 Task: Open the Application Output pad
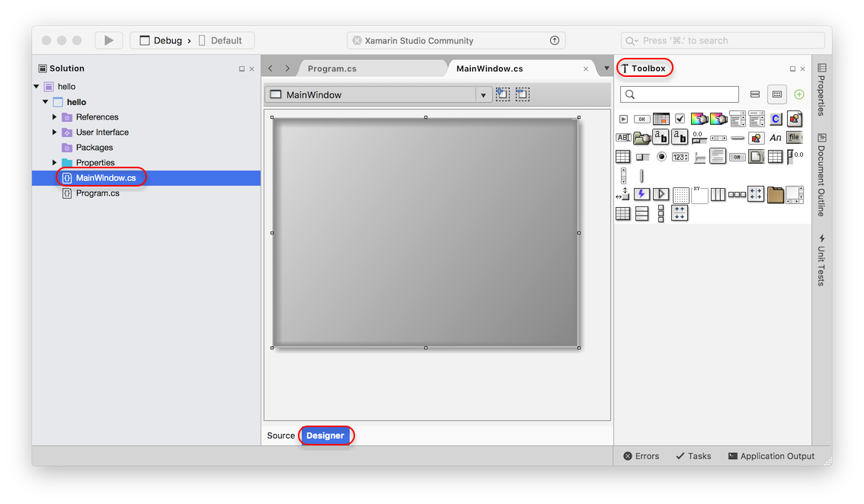(771, 456)
